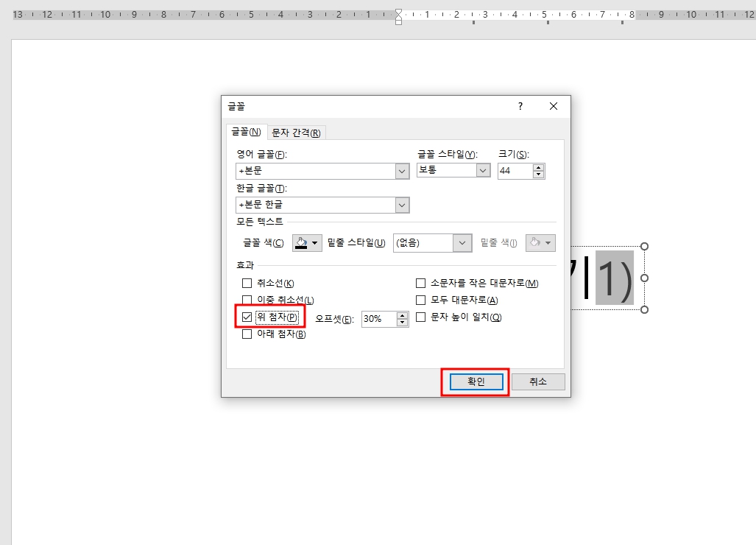756x545 pixels.
Task: Click the dialog help (?) icon
Action: [520, 106]
